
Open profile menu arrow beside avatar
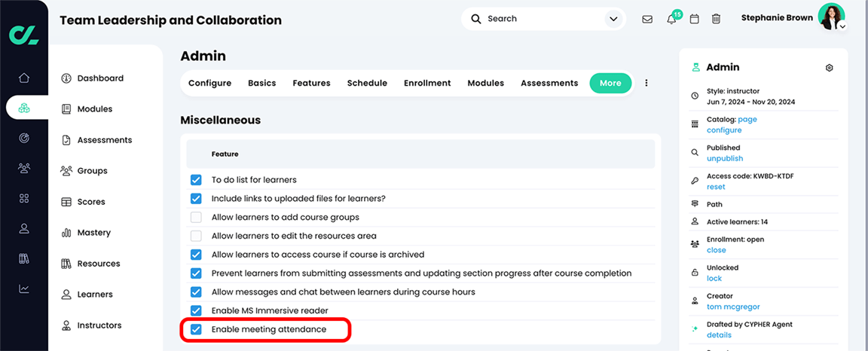842,26
